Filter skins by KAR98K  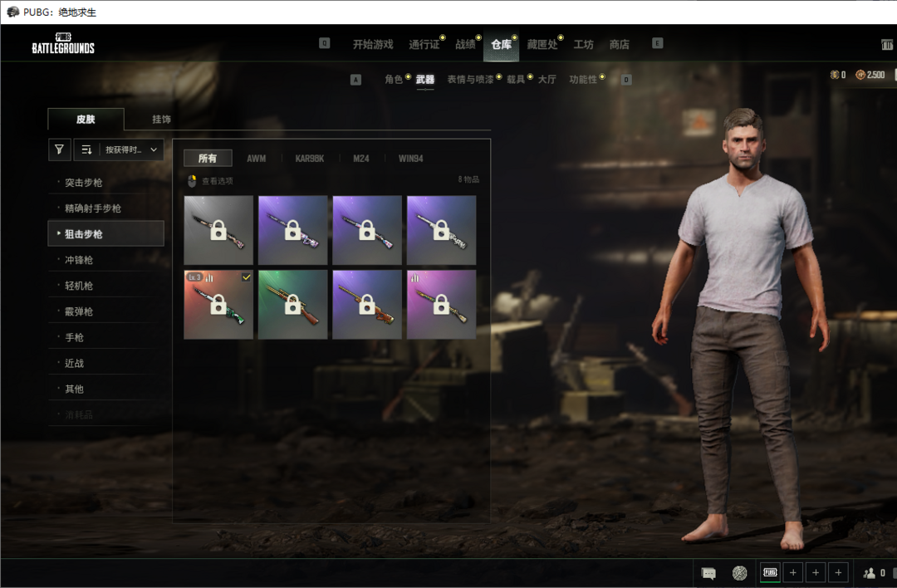(x=310, y=159)
